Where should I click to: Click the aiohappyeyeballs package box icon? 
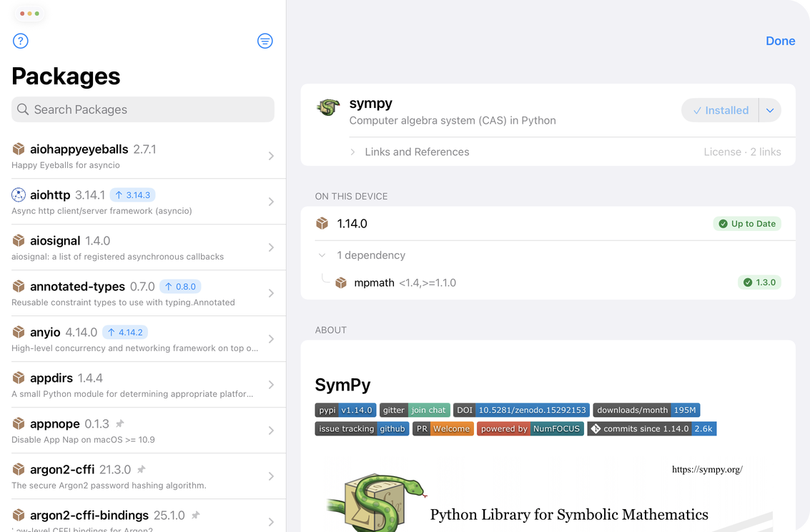[x=19, y=149]
